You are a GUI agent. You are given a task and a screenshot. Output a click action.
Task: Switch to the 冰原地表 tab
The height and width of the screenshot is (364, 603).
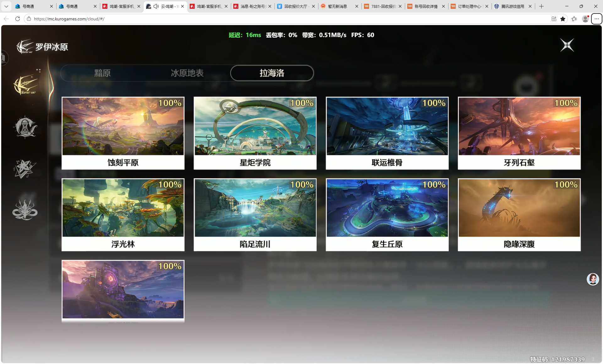tap(187, 73)
